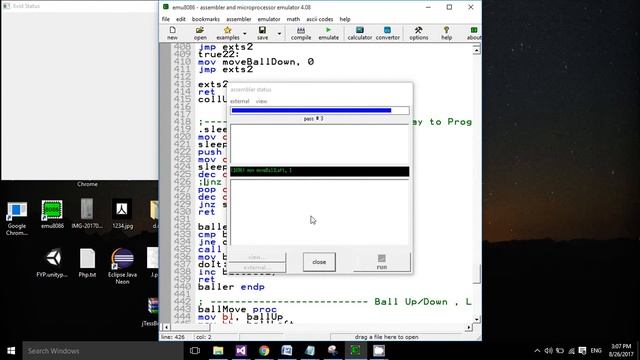Screen dimensions: 640x360
Task: Open the help lightbulb icon
Action: click(x=446, y=33)
